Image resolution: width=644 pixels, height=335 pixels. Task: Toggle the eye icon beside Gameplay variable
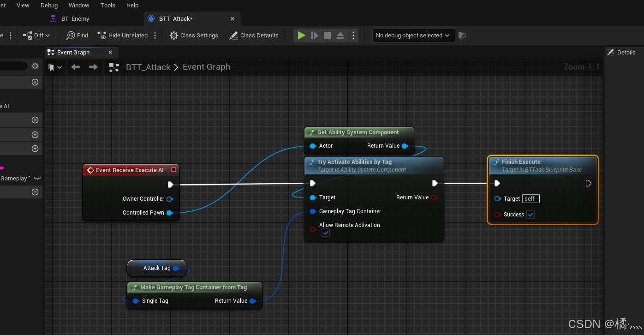[x=37, y=179]
